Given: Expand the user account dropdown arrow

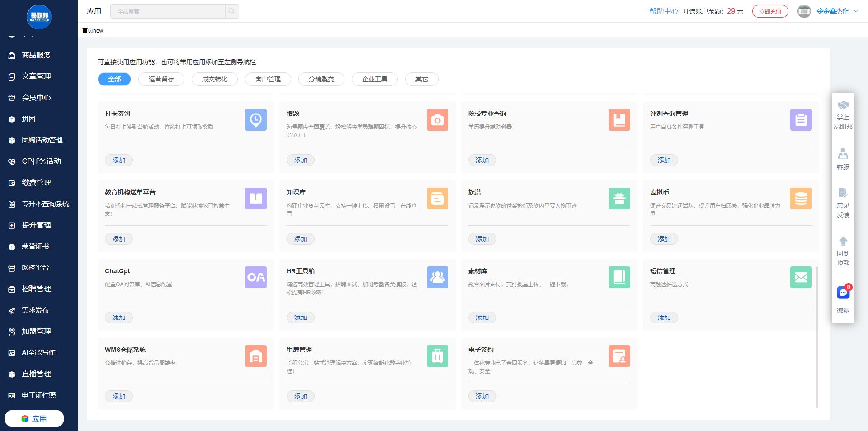Looking at the screenshot, I should coord(856,11).
